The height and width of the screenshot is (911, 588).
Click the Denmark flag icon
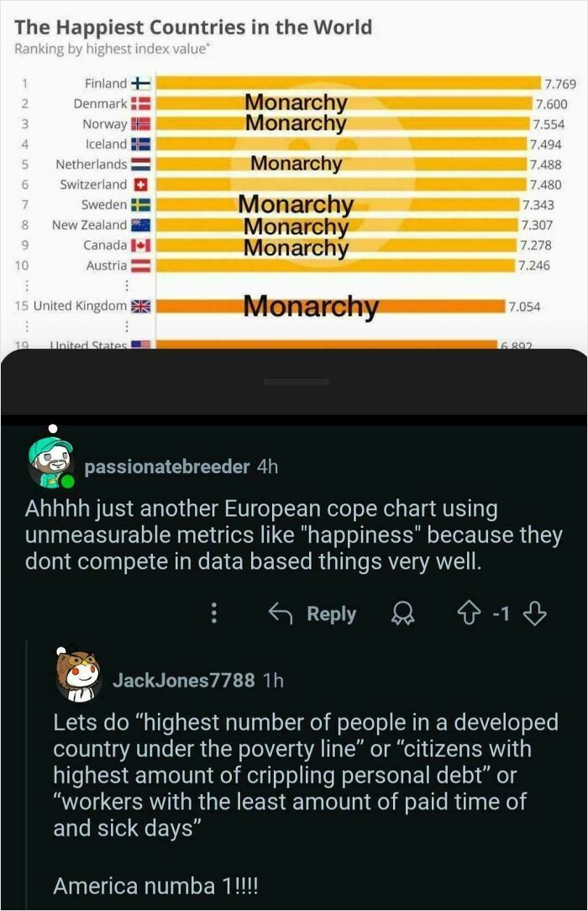[140, 103]
